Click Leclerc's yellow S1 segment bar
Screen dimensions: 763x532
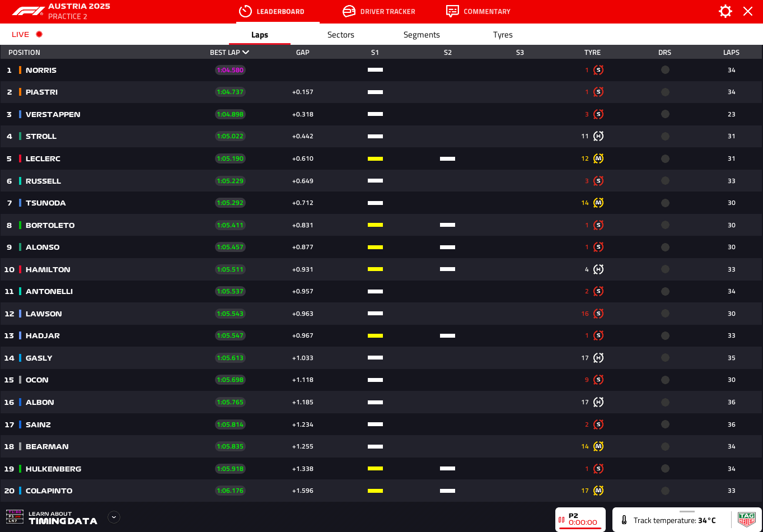pos(375,159)
